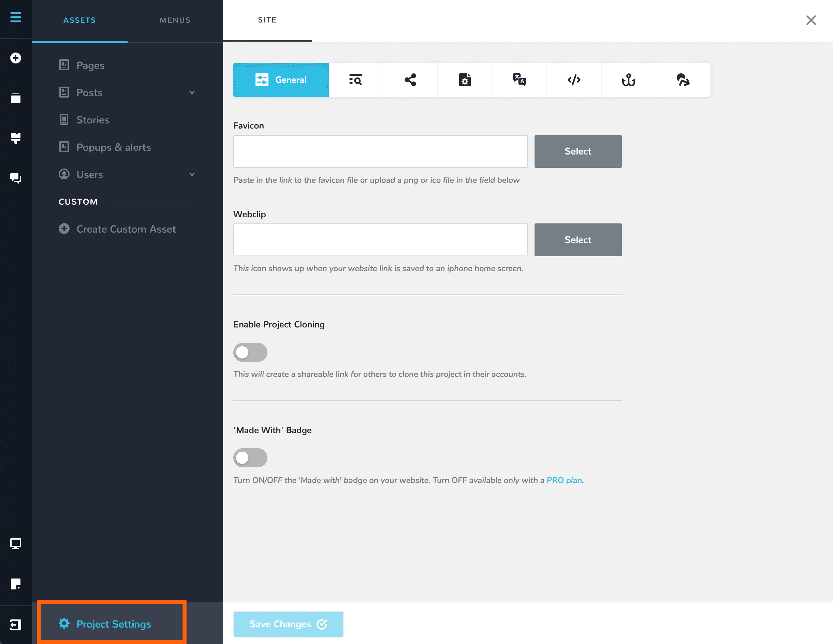
Task: Expand the Posts section
Action: pos(192,92)
